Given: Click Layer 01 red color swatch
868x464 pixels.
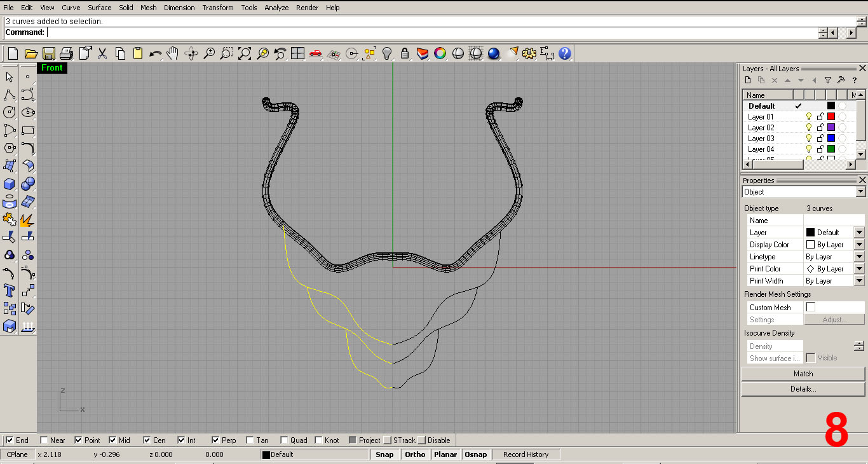Looking at the screenshot, I should 831,117.
